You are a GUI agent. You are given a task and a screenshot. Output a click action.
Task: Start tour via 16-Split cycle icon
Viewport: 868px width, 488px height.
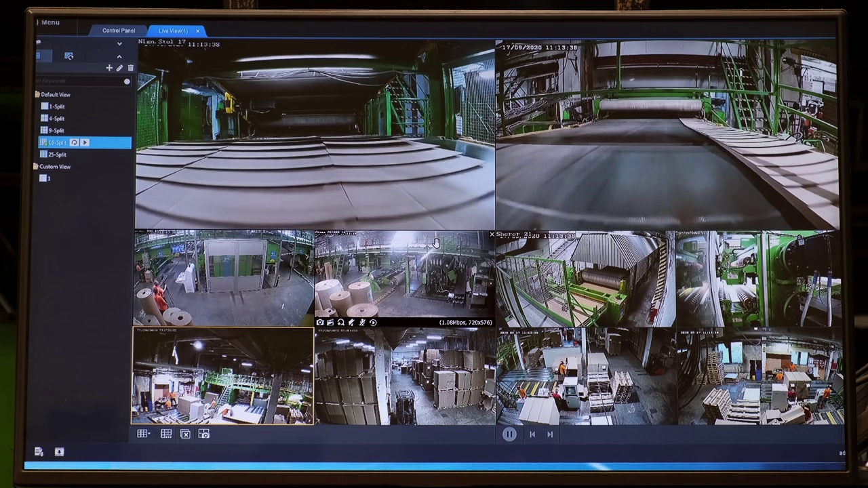tap(75, 142)
